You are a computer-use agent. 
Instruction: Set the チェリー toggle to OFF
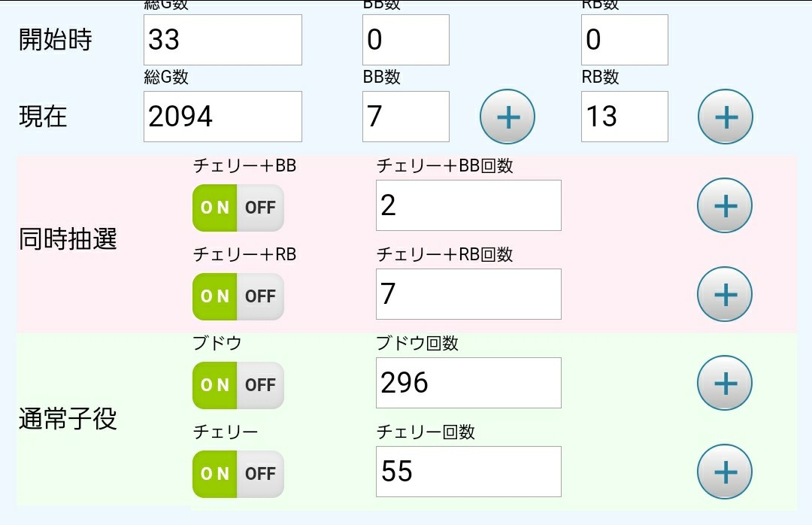point(260,474)
